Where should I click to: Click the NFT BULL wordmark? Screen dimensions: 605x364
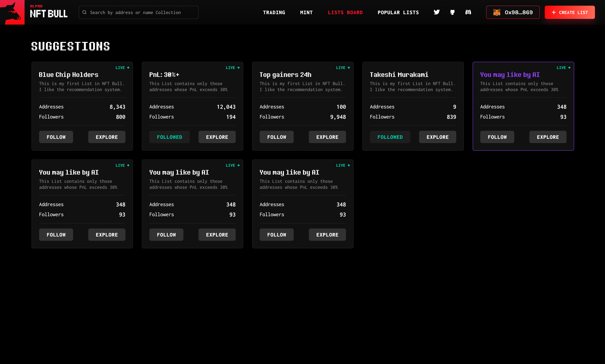(49, 14)
